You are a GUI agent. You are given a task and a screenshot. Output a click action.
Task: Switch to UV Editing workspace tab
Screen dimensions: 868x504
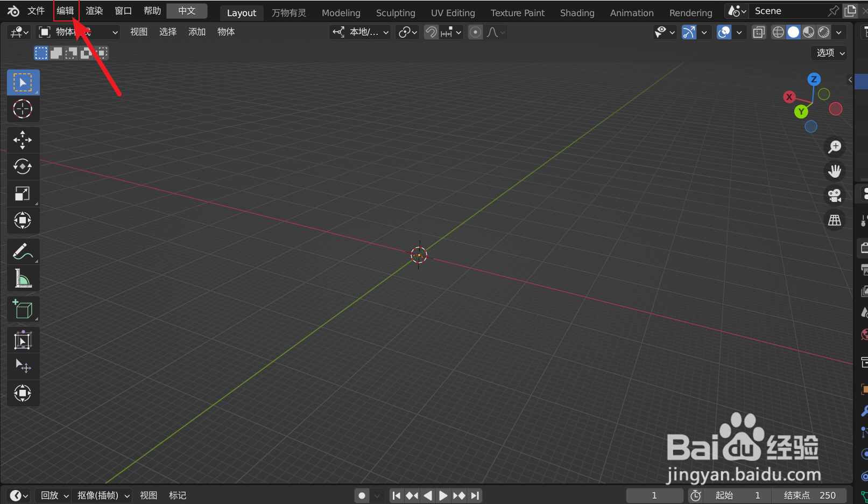pyautogui.click(x=453, y=12)
